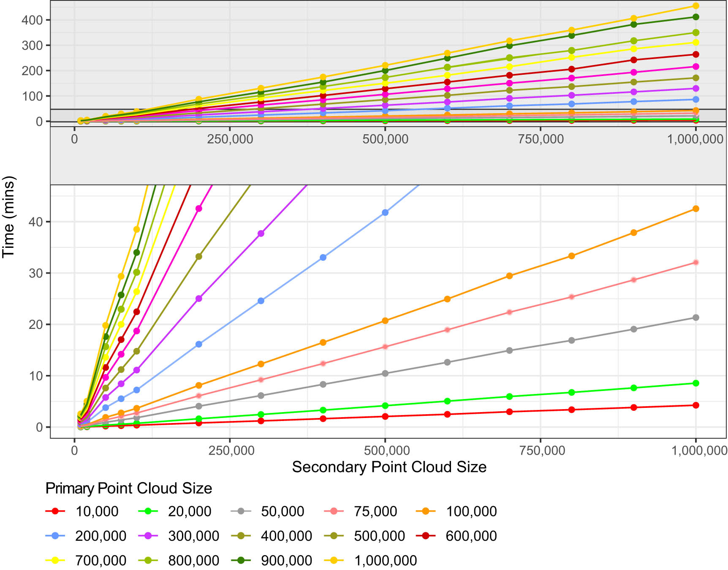This screenshot has width=728, height=570.
Task: Click the 40 tick label on lower y-axis
Action: [x=36, y=222]
